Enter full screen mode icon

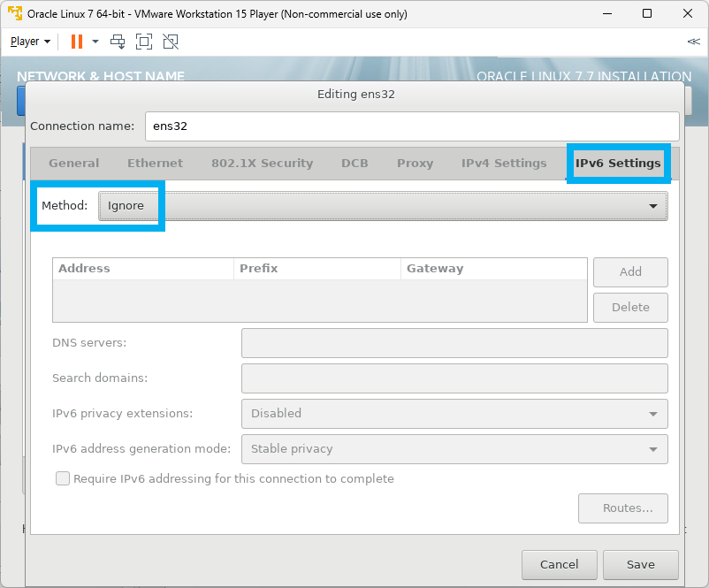coord(144,42)
